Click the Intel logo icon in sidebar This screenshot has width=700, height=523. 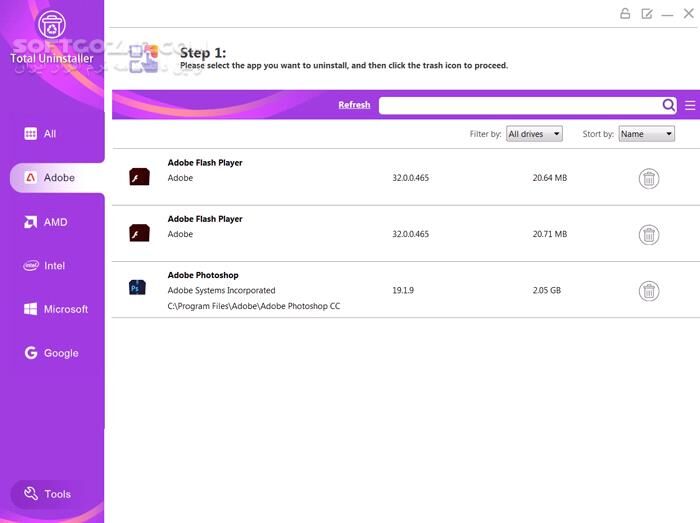[x=31, y=266]
